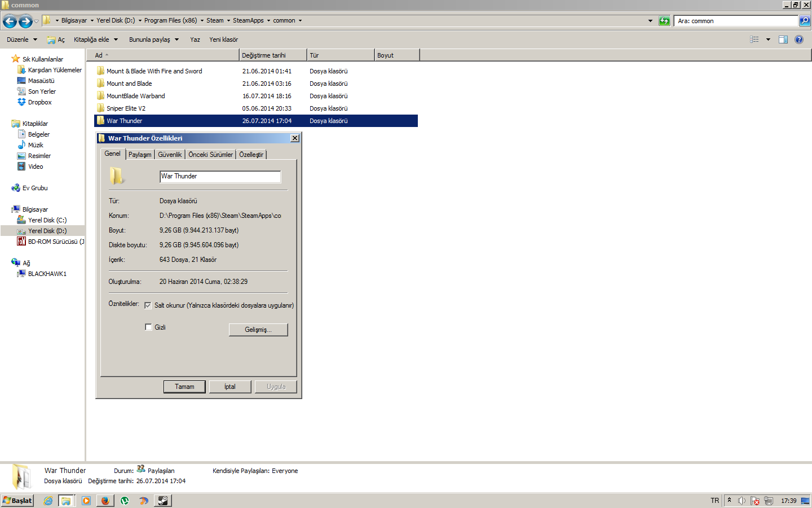The width and height of the screenshot is (812, 508).
Task: Open the Özelleştir tab
Action: tap(251, 155)
